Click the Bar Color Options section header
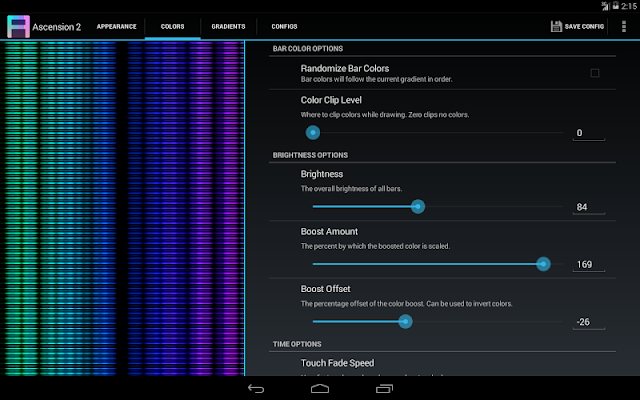The image size is (640, 400). point(308,49)
